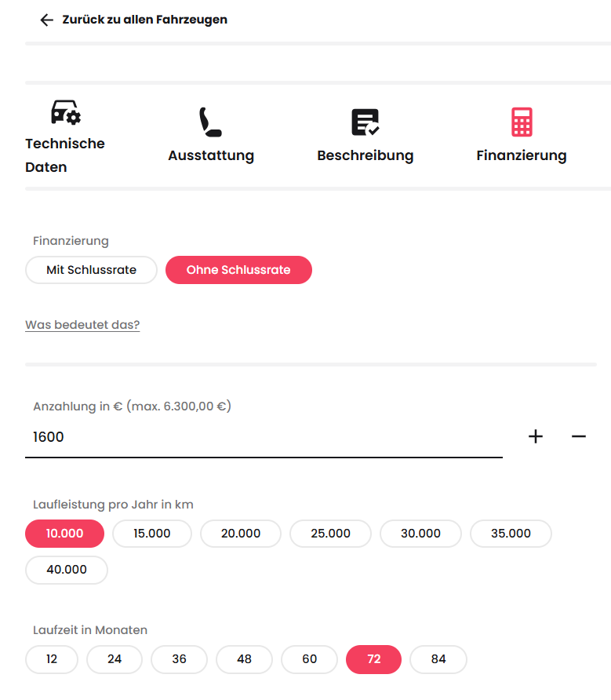This screenshot has width=611, height=700.
Task: Pick 40.000 km Laufleistung option
Action: tap(67, 570)
